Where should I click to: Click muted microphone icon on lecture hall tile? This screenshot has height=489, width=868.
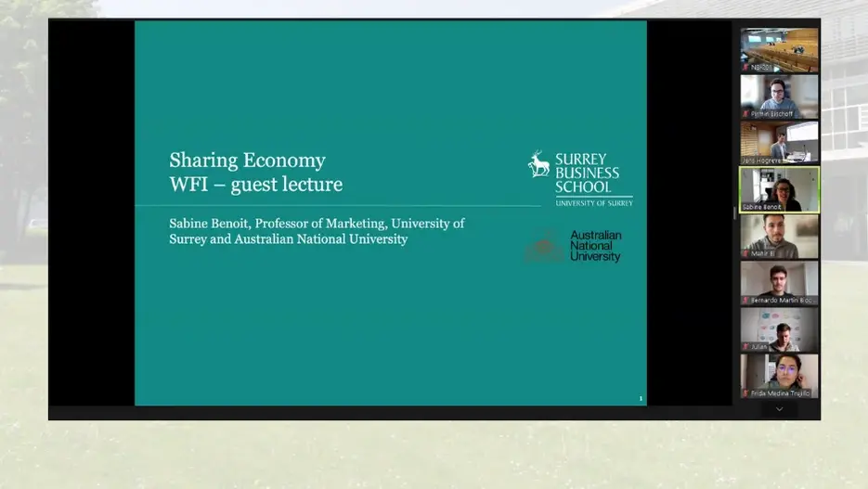click(745, 68)
